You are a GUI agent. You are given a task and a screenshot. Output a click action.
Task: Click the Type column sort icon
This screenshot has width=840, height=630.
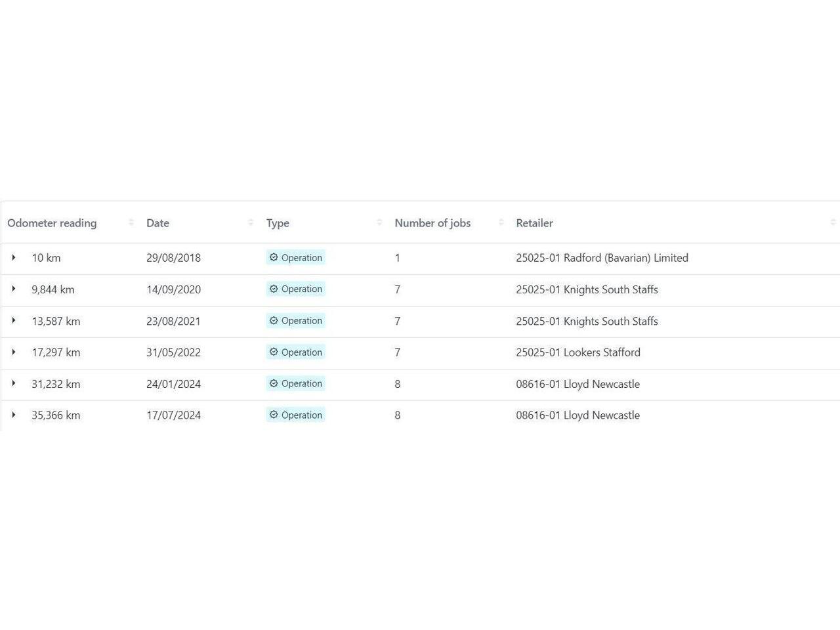tap(379, 222)
